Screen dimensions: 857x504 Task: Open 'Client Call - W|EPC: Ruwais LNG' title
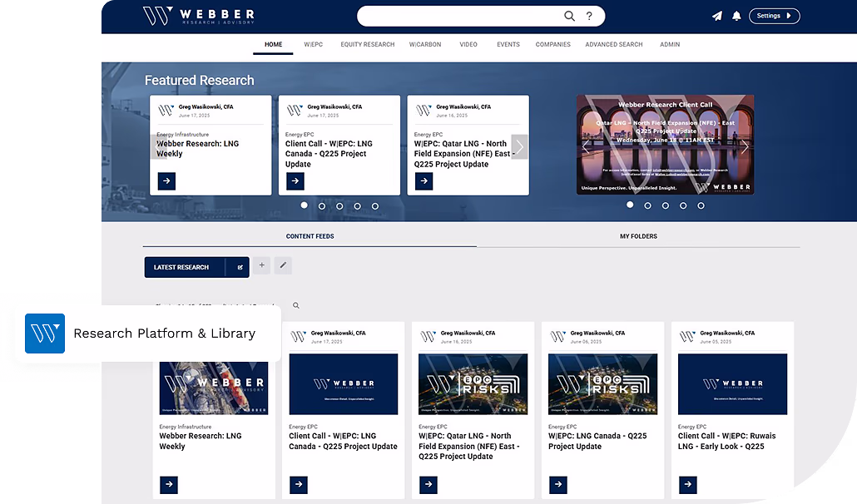726,441
